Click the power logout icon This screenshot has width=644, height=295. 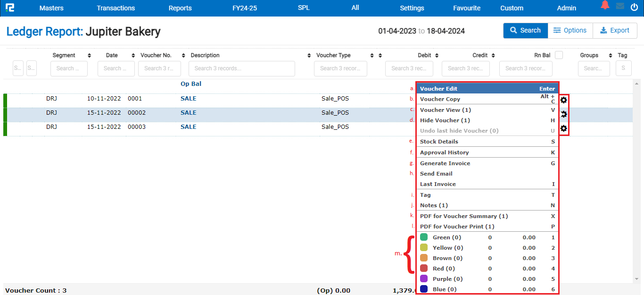point(634,7)
